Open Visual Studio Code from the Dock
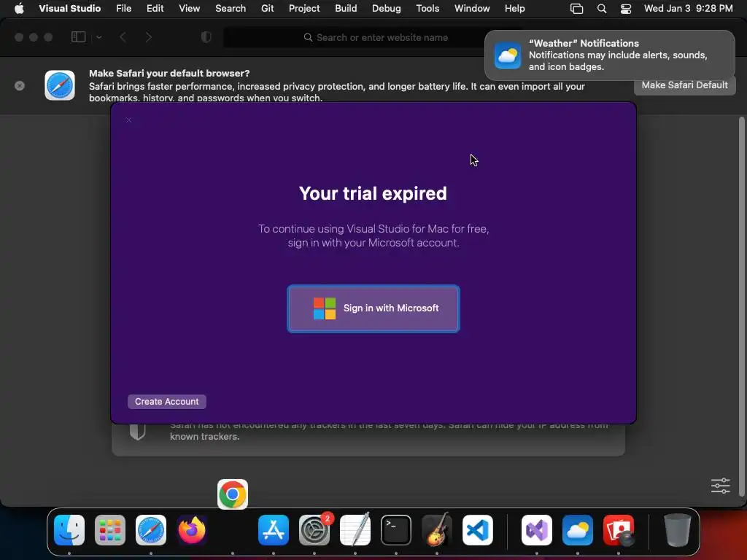Image resolution: width=747 pixels, height=560 pixels. tap(478, 530)
